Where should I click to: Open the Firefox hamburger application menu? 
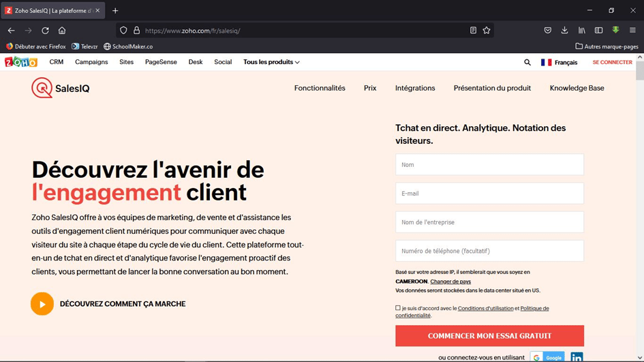[632, 31]
